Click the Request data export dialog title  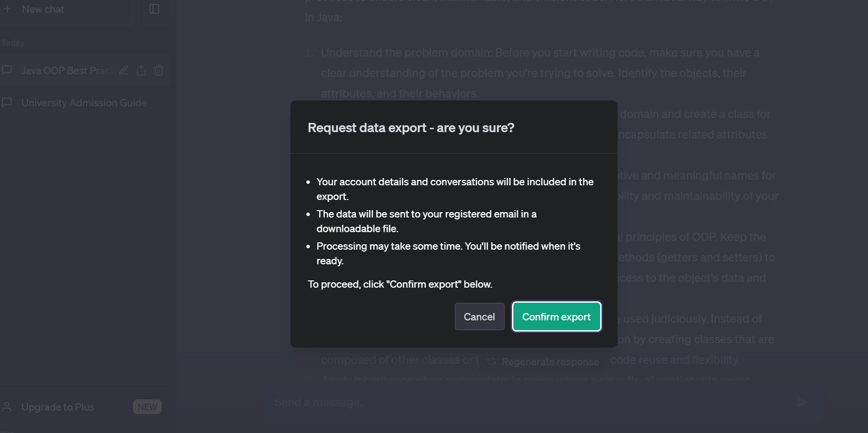pyautogui.click(x=411, y=128)
